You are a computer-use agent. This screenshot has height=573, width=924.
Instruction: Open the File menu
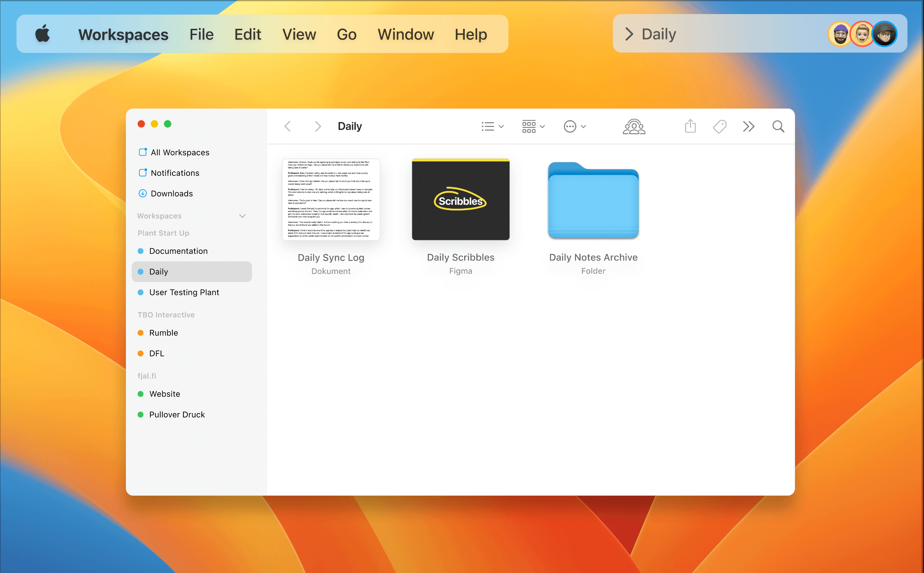201,34
